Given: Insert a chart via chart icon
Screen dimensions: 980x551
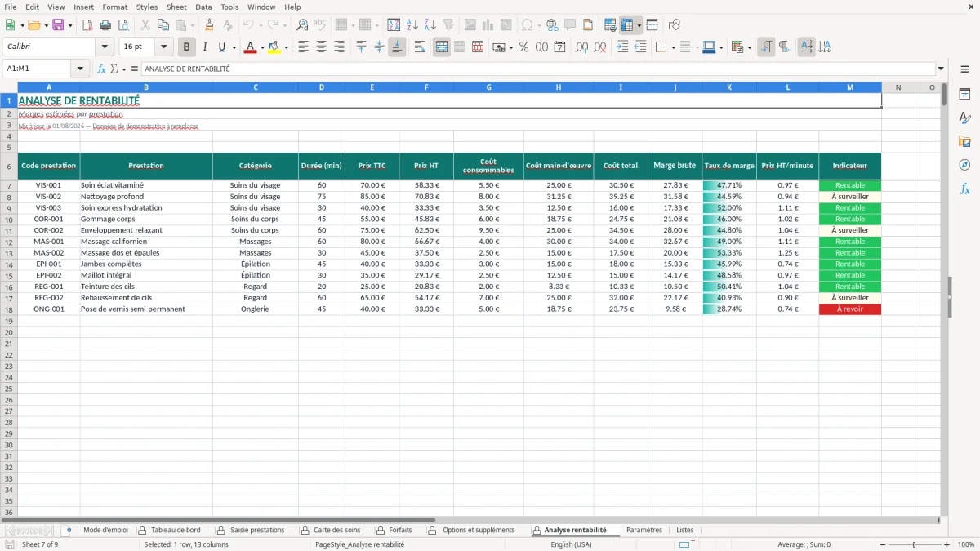Looking at the screenshot, I should (x=488, y=25).
